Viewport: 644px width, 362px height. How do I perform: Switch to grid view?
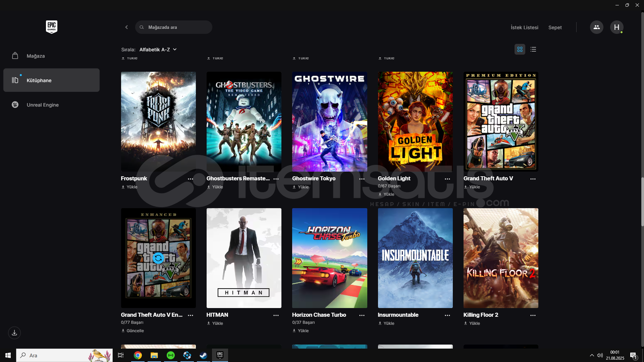point(520,49)
